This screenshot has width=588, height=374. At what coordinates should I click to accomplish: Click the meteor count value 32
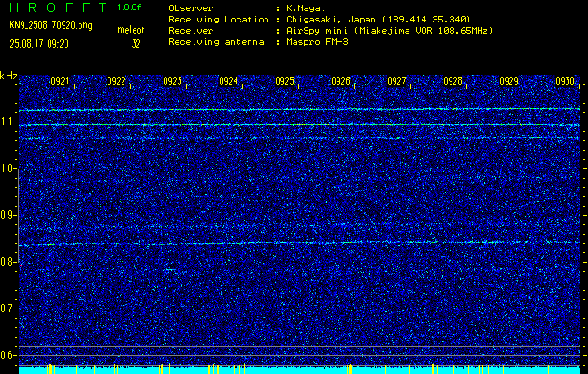tap(136, 44)
